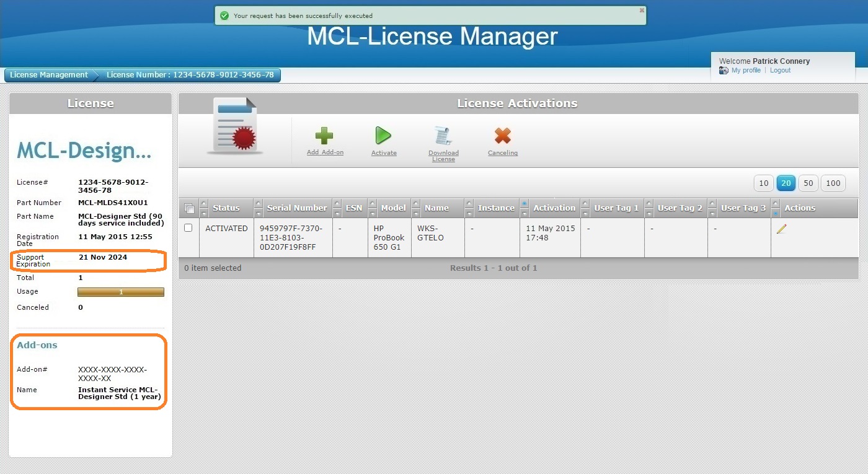Click the license certificate document image

click(234, 126)
